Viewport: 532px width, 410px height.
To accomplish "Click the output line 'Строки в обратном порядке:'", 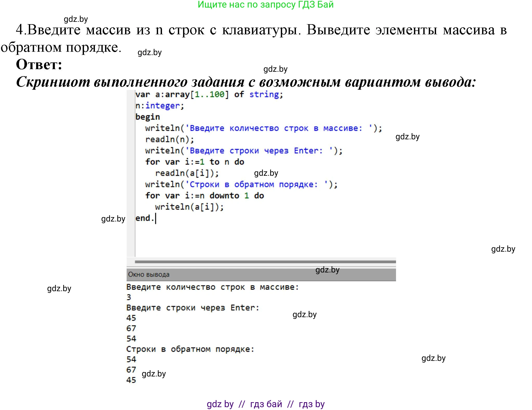I will pos(190,349).
